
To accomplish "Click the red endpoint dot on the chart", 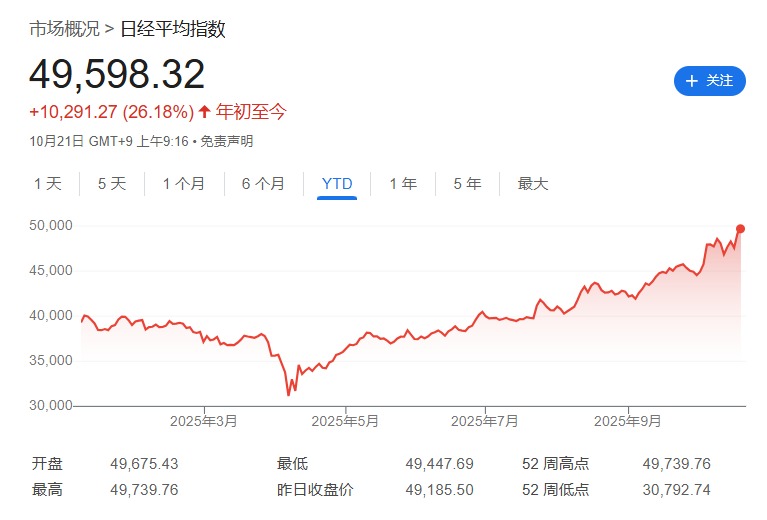I will click(x=740, y=229).
